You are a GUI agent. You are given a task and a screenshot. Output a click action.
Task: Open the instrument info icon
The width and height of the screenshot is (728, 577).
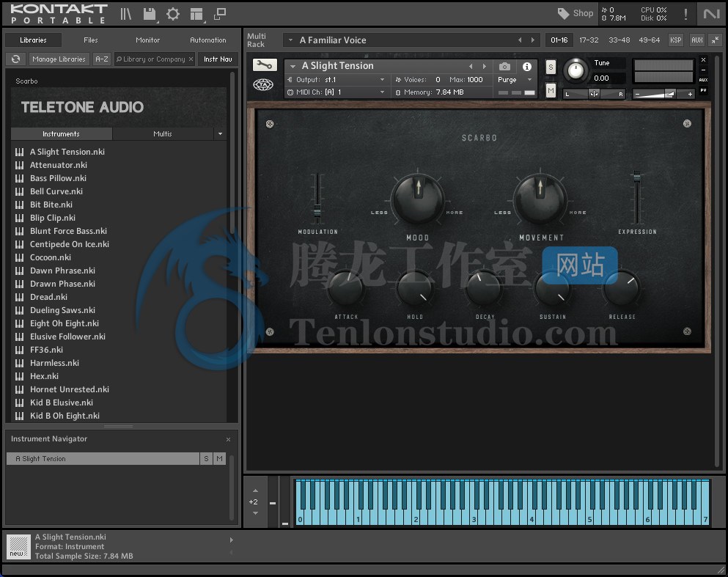click(527, 67)
